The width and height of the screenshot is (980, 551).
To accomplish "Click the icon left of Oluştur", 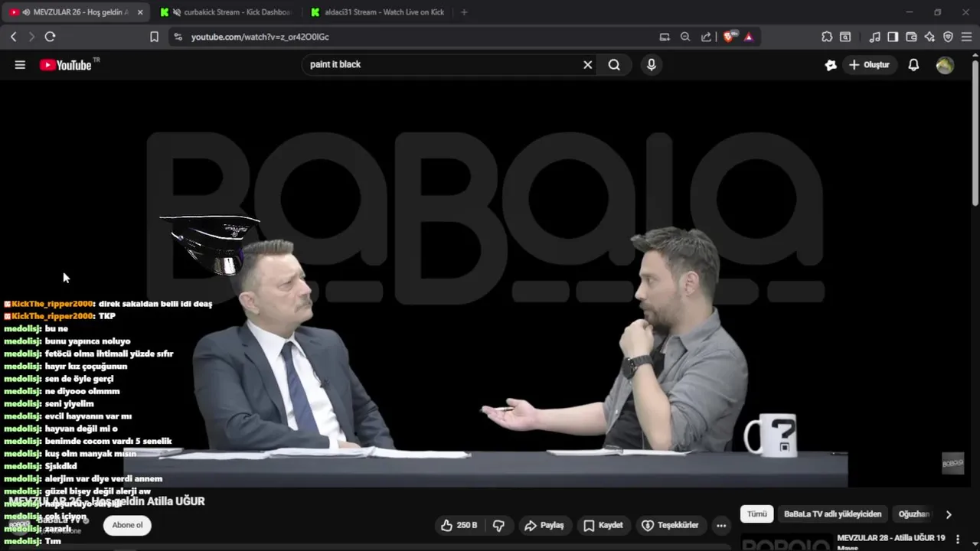I will [x=831, y=65].
